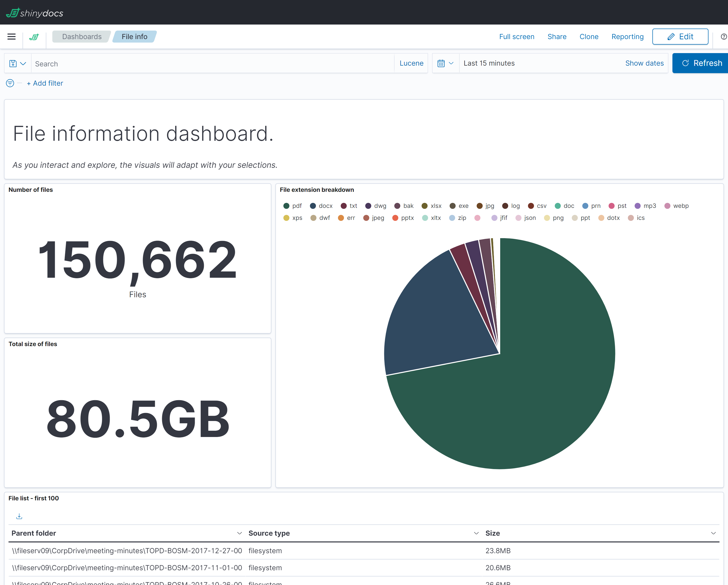This screenshot has width=728, height=585.
Task: Open dashboard editing with the Edit button
Action: 680,37
